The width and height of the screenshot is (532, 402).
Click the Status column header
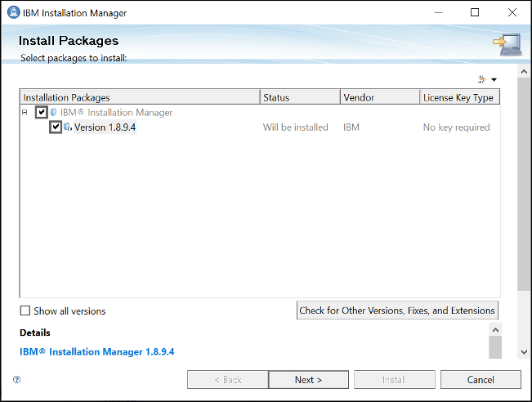(x=300, y=97)
